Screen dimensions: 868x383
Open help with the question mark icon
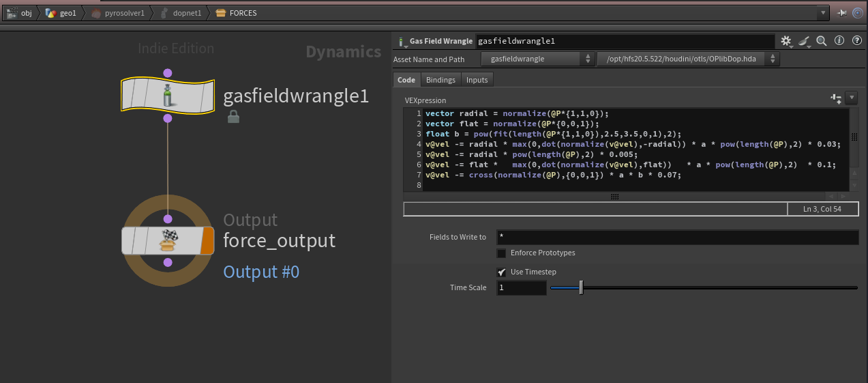click(857, 41)
